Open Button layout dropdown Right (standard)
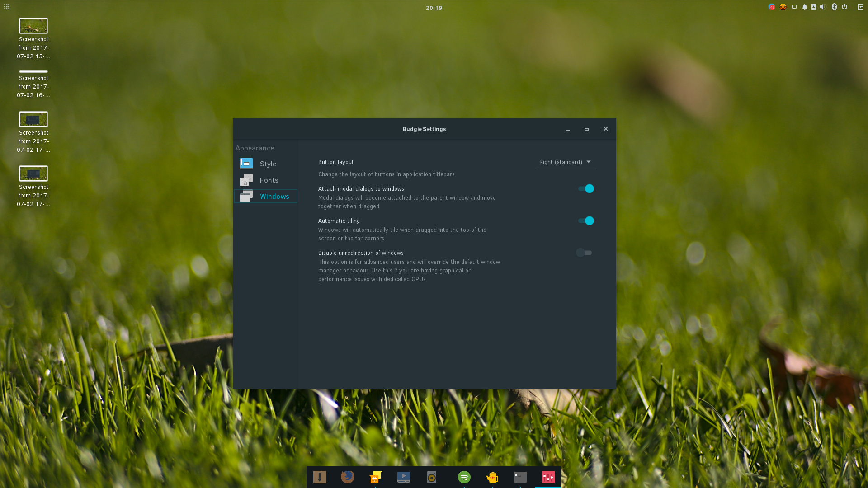The width and height of the screenshot is (868, 488). pyautogui.click(x=566, y=162)
